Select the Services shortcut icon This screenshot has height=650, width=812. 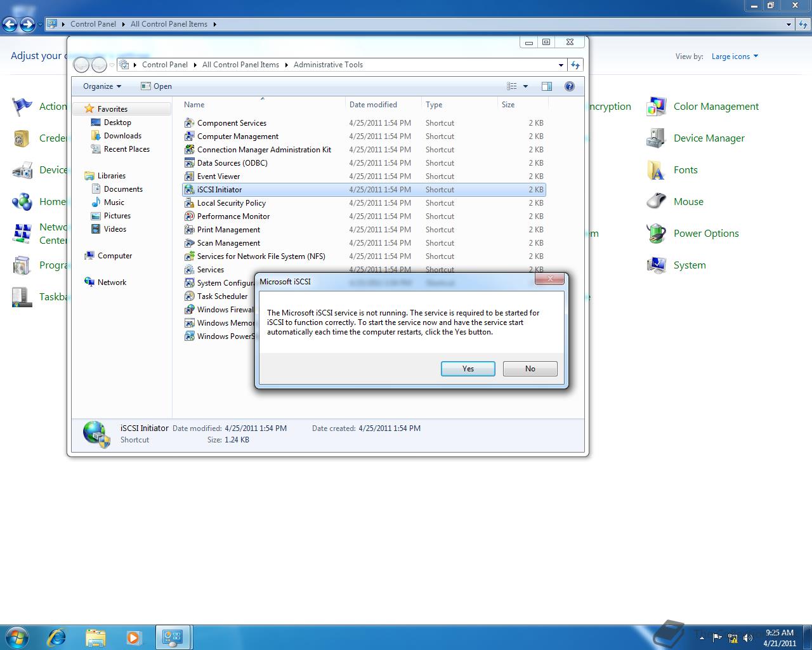pos(189,270)
